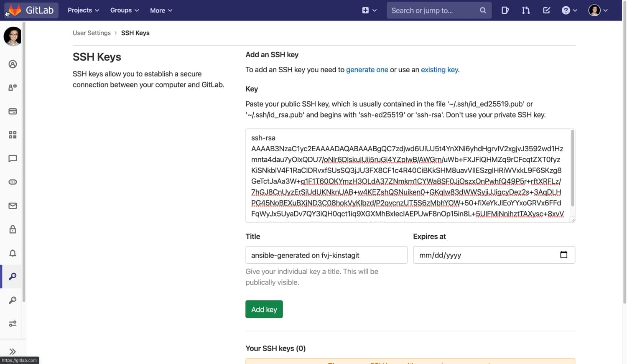Open the Emails envelope icon in the sidebar
Image resolution: width=627 pixels, height=364 pixels.
pos(12,206)
